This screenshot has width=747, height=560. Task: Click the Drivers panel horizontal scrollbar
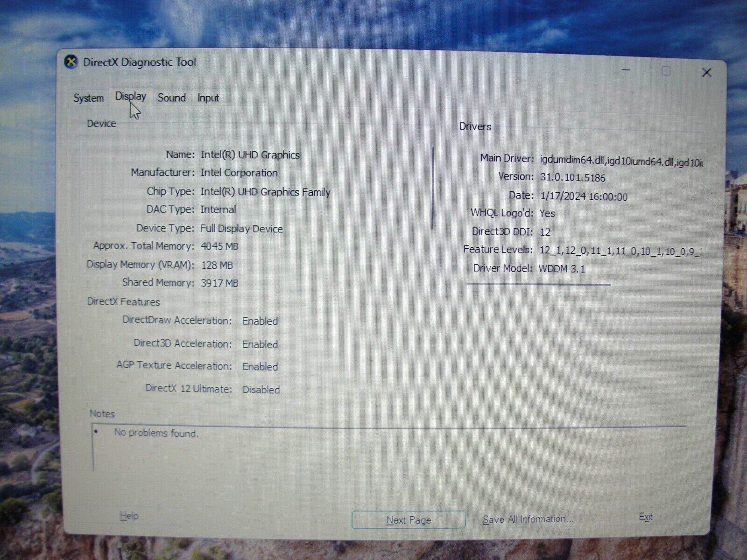point(538,284)
